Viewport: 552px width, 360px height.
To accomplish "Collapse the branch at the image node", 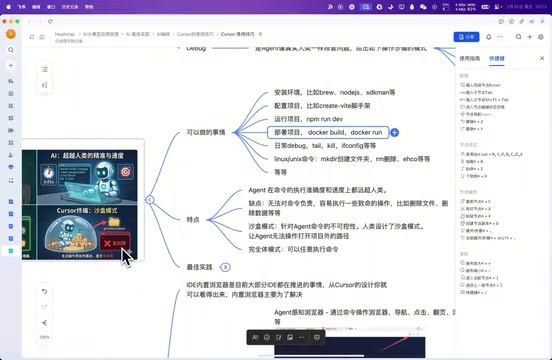I will coord(150,200).
